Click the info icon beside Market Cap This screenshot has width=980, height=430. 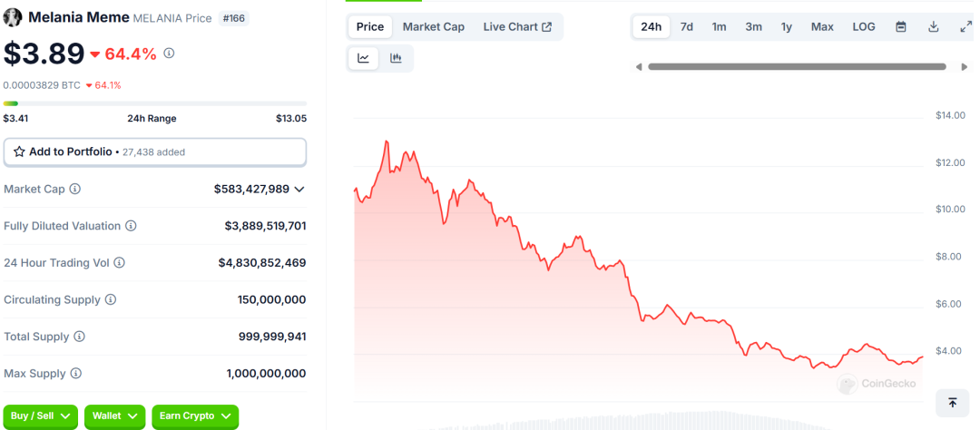75,189
